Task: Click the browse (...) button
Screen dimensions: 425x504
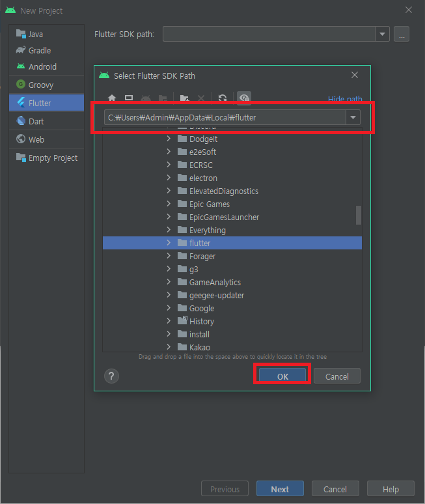Action: (402, 34)
